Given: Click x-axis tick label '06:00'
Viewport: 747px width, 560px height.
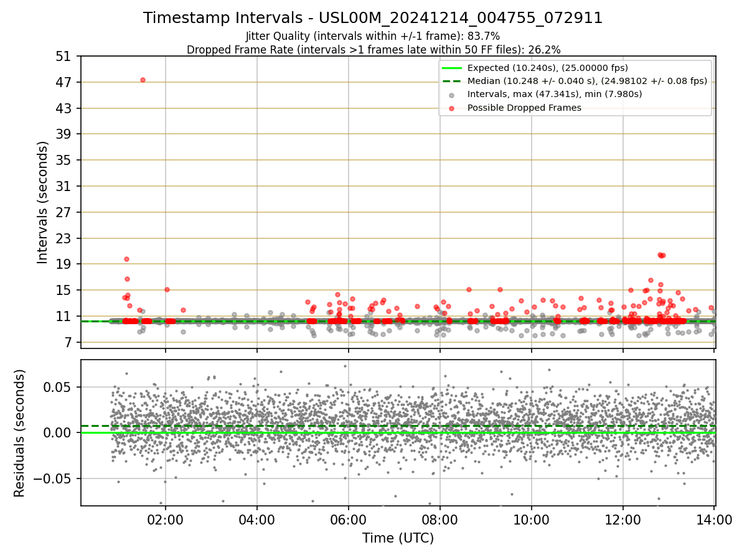Looking at the screenshot, I should 349,520.
